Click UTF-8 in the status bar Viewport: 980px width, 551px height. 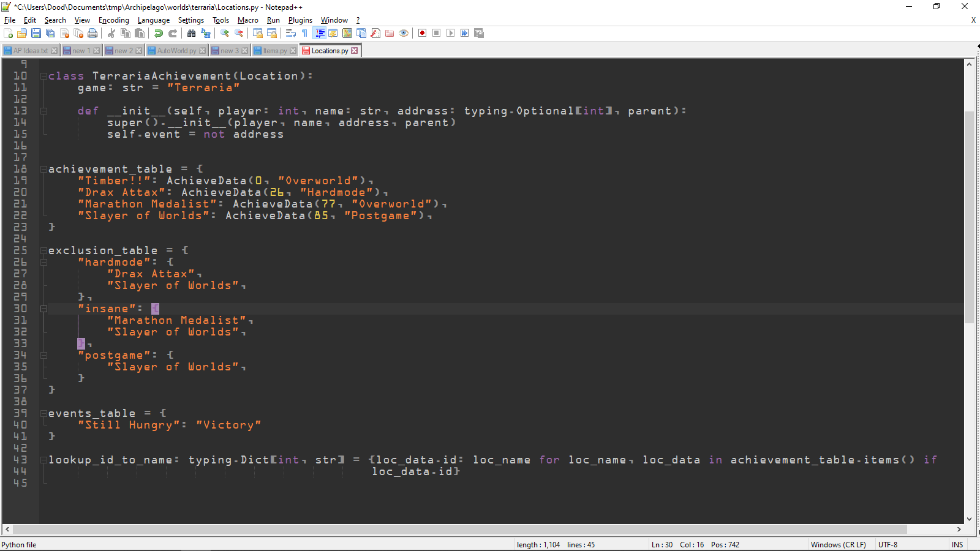887,544
